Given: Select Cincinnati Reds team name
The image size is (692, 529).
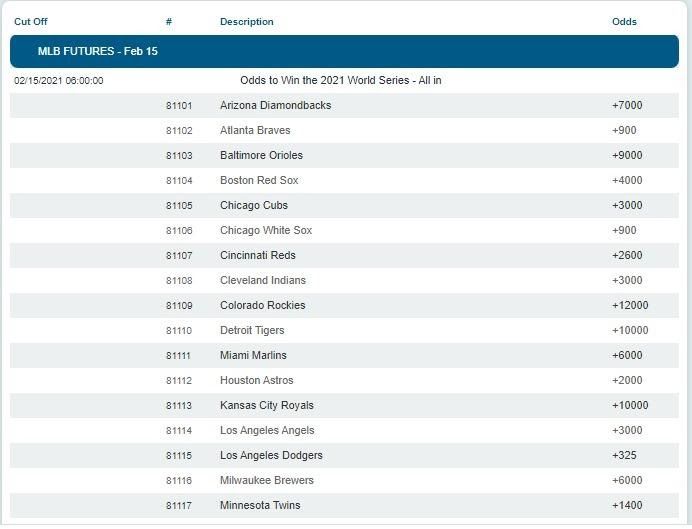Looking at the screenshot, I should point(258,255).
